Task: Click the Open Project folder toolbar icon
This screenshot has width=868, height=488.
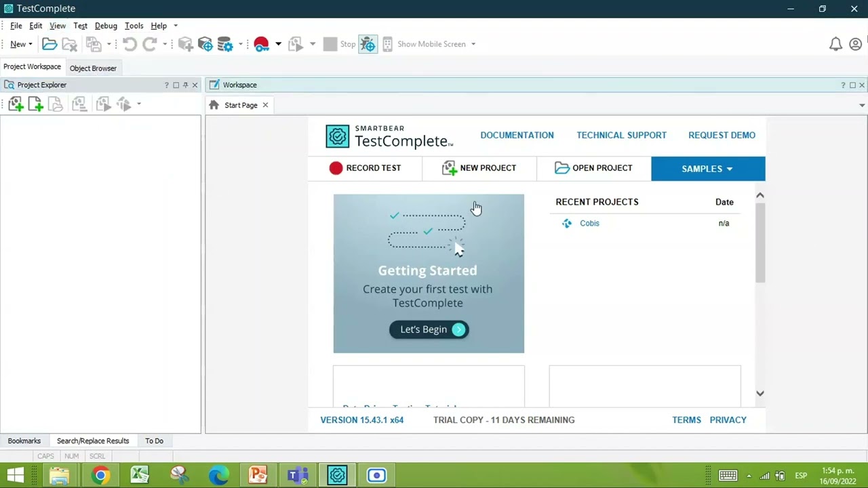Action: [50, 44]
